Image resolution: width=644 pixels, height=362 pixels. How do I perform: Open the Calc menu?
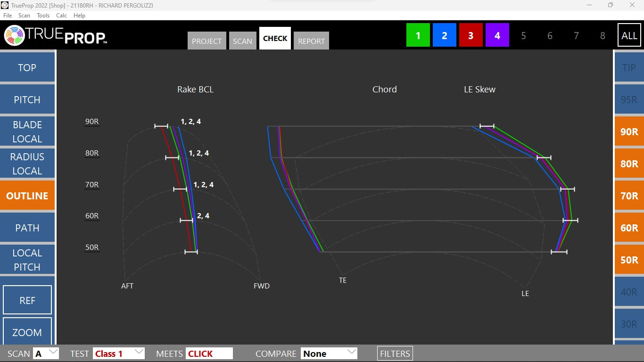point(61,16)
